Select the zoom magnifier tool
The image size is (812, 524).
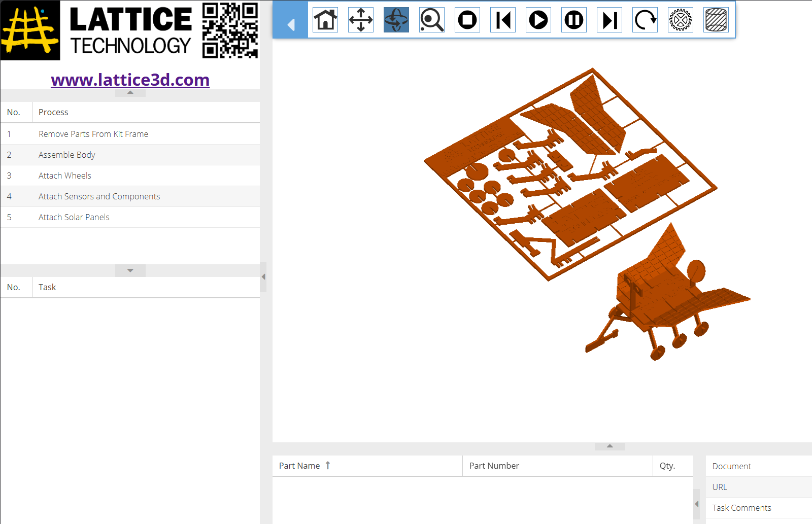432,20
